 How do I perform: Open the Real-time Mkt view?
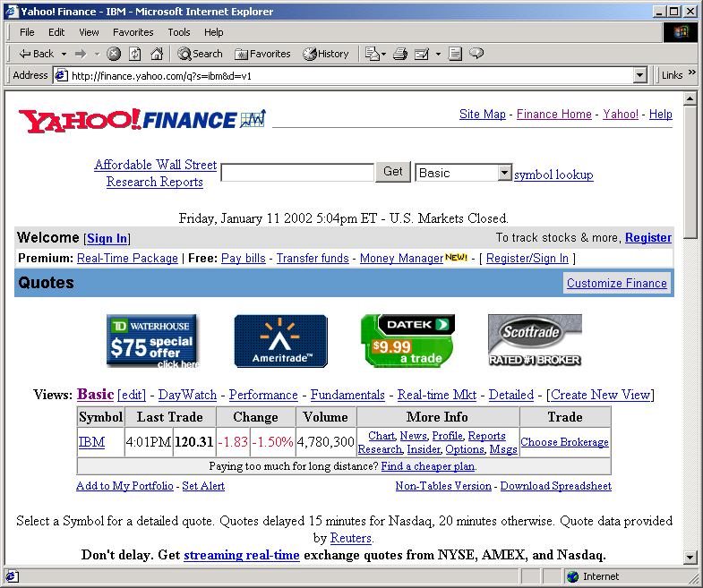[x=437, y=395]
